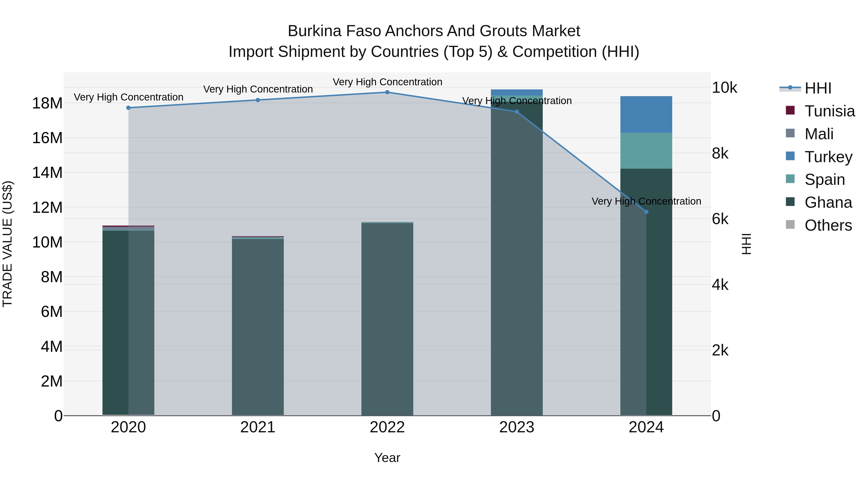Click the Ghana dark green swatch
The width and height of the screenshot is (868, 488).
790,202
